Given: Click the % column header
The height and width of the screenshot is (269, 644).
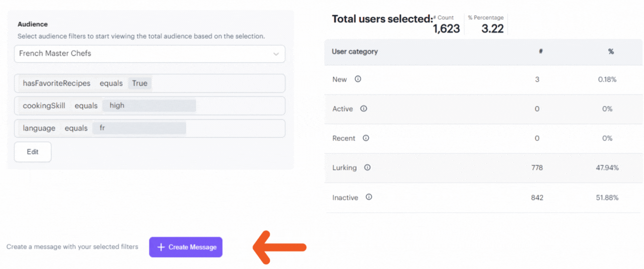Looking at the screenshot, I should click(x=611, y=51).
